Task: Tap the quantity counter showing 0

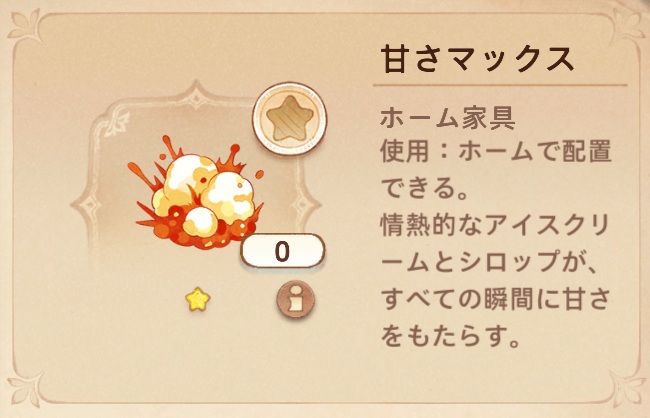Action: click(283, 251)
